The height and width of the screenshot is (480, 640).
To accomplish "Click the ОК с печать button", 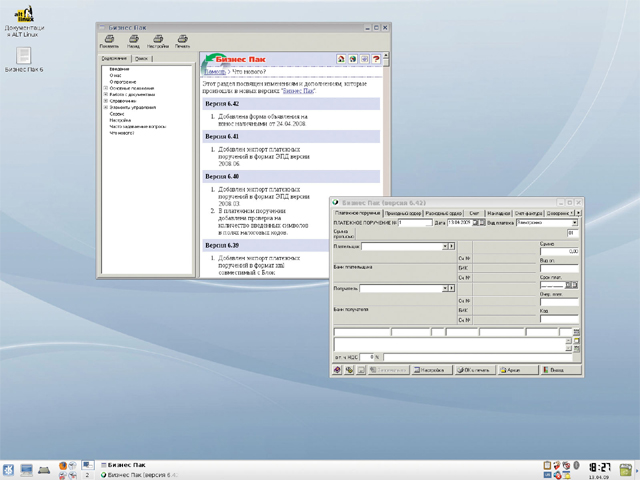I will point(475,370).
